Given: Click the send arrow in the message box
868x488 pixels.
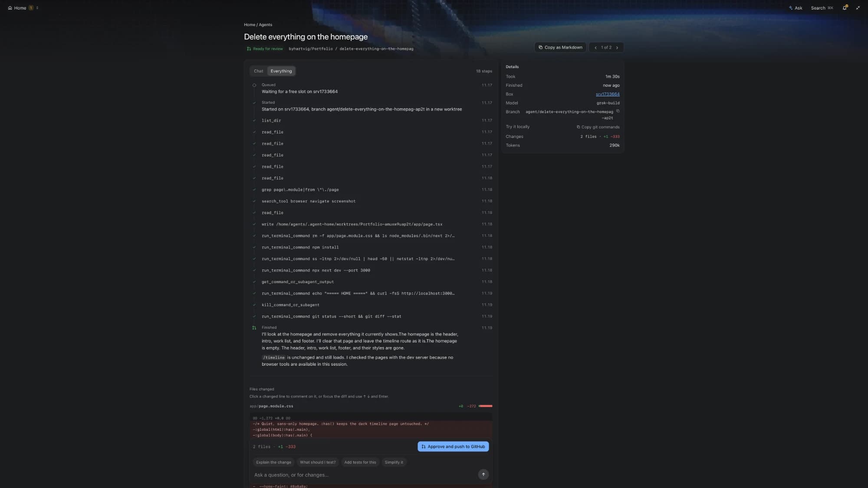Looking at the screenshot, I should [483, 474].
